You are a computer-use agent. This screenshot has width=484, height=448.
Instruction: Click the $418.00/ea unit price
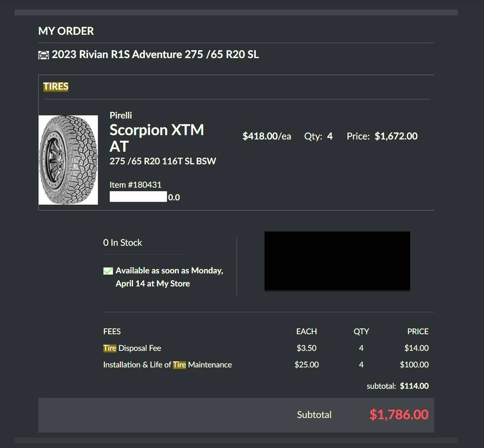pos(266,136)
